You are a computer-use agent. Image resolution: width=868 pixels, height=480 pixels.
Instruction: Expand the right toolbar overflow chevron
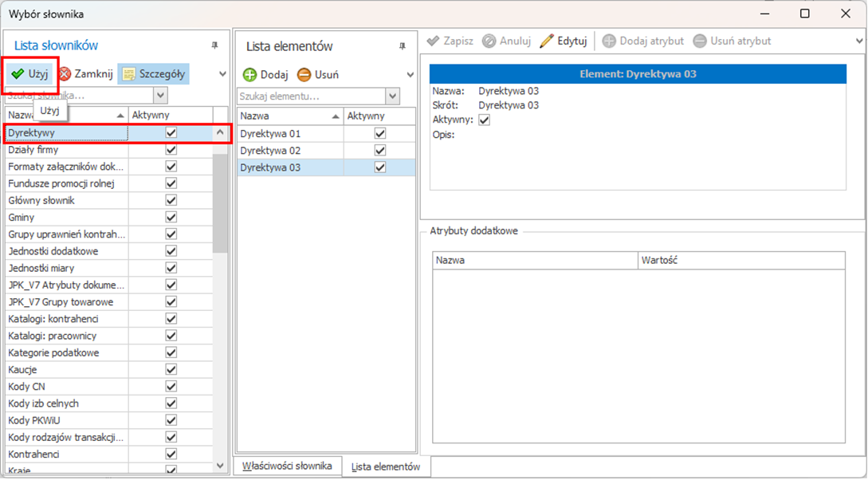(x=858, y=41)
